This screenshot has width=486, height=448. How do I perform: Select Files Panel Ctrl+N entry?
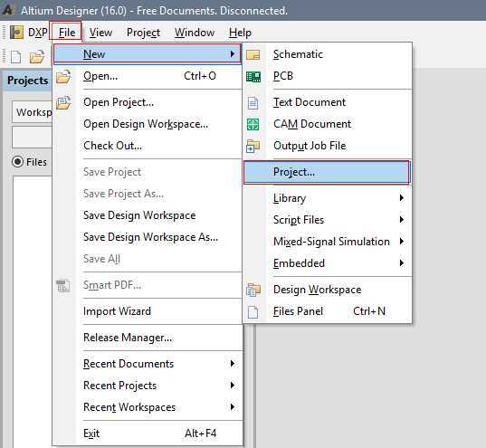pyautogui.click(x=328, y=311)
